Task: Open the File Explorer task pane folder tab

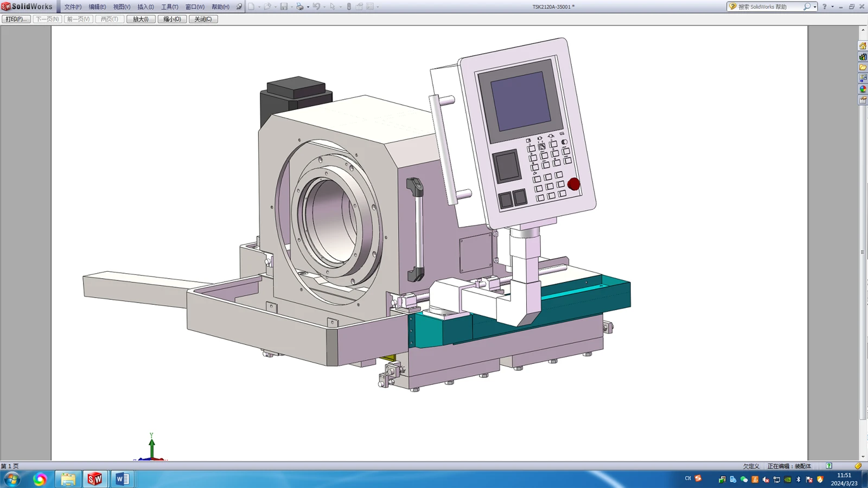Action: coord(863,68)
